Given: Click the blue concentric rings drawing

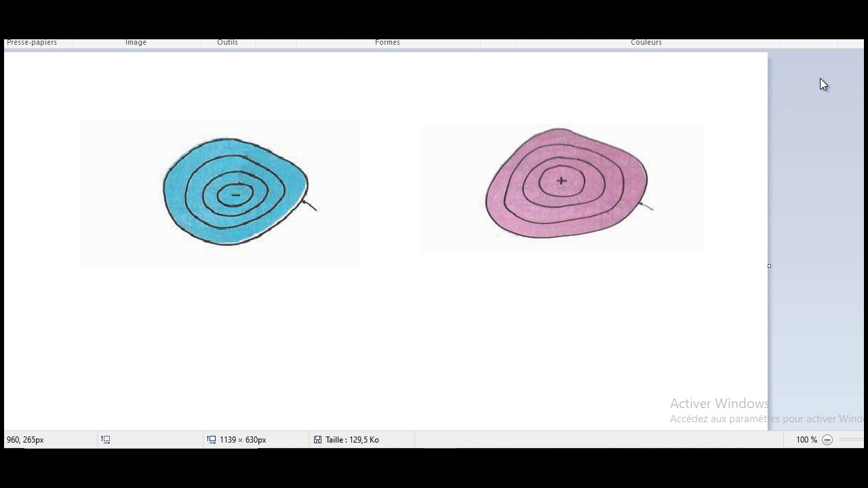Looking at the screenshot, I should 235,192.
